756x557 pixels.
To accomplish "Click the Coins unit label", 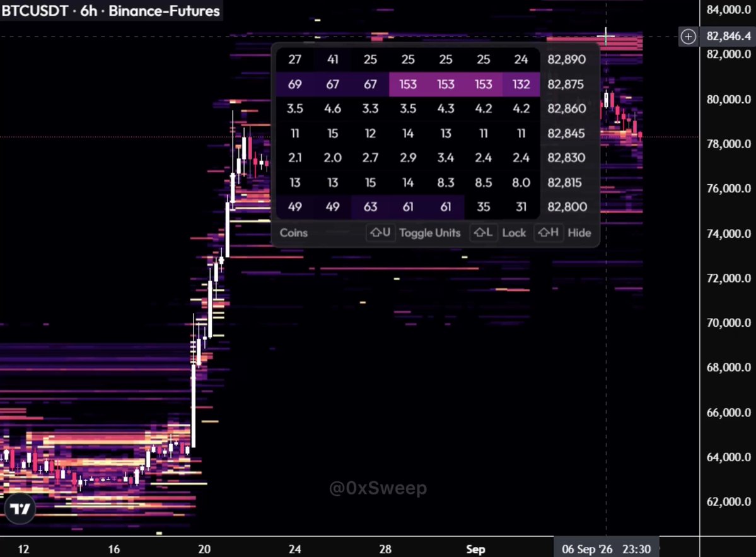I will (294, 233).
